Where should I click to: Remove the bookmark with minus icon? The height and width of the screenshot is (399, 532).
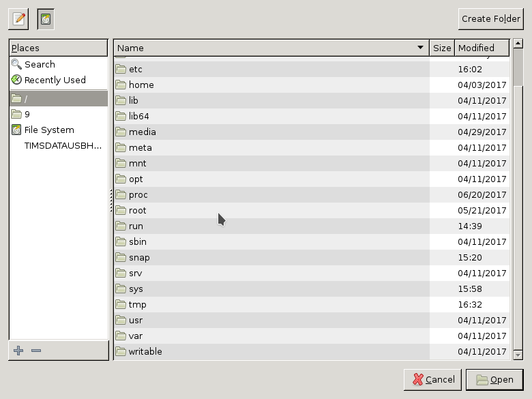tap(36, 350)
